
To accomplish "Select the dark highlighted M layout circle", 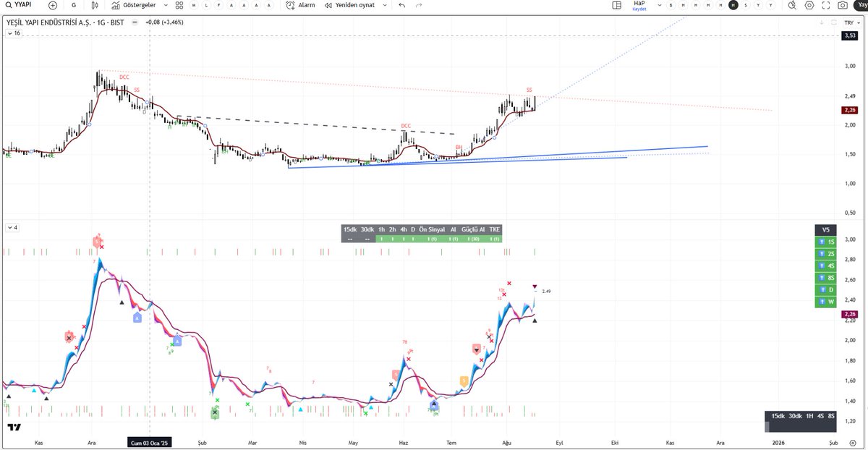I will tap(733, 5).
